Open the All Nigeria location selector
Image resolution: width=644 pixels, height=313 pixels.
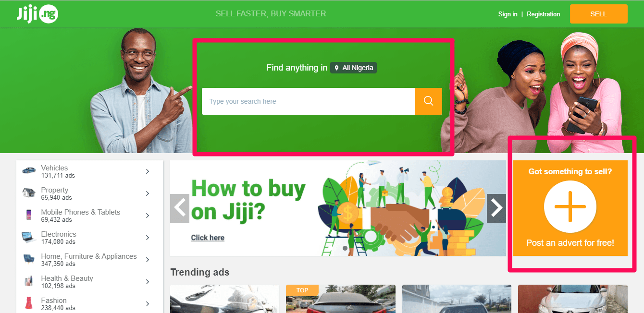coord(354,68)
